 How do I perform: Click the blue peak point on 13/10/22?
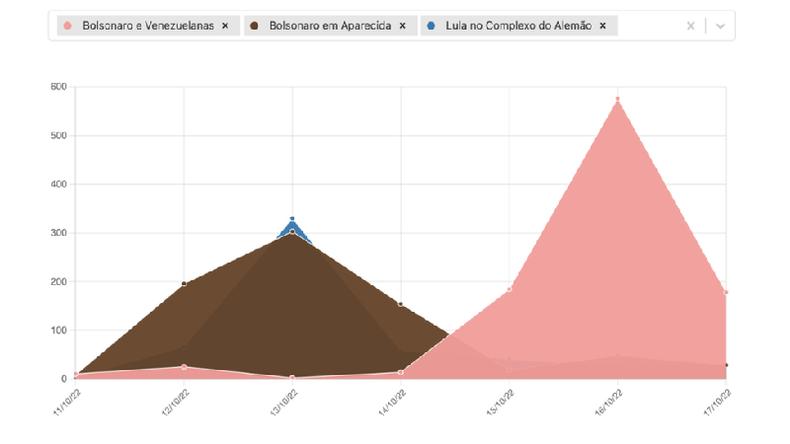click(x=292, y=219)
